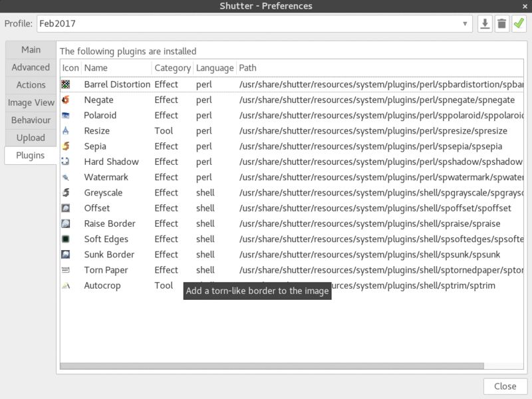Select the Negate plugin name
The height and width of the screenshot is (399, 532).
coord(98,100)
